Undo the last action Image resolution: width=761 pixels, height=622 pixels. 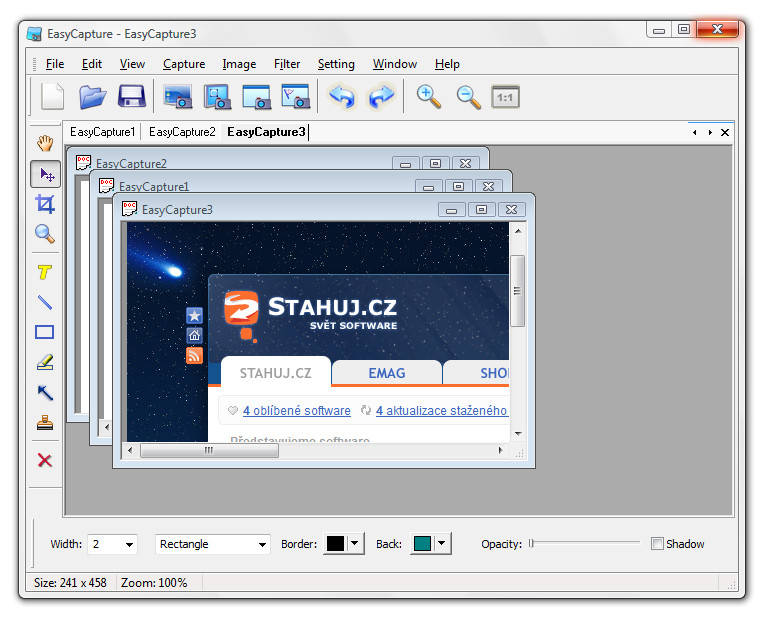[342, 97]
